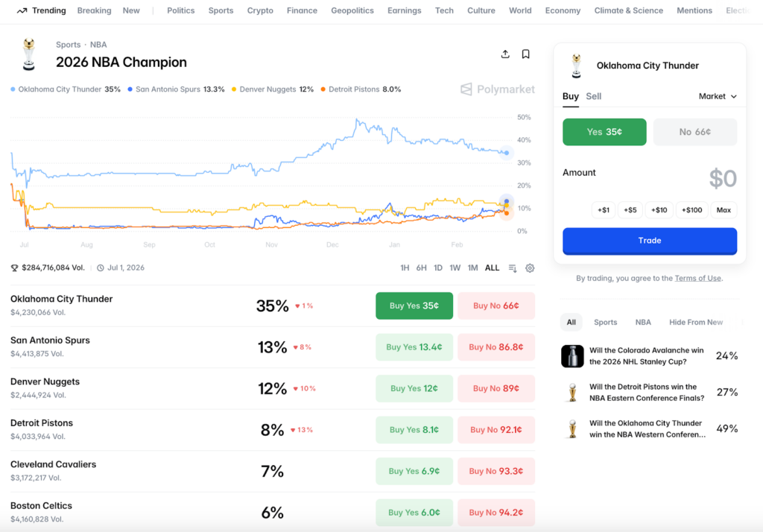This screenshot has height=532, width=763.
Task: Select the NBA filter pill
Action: point(642,322)
